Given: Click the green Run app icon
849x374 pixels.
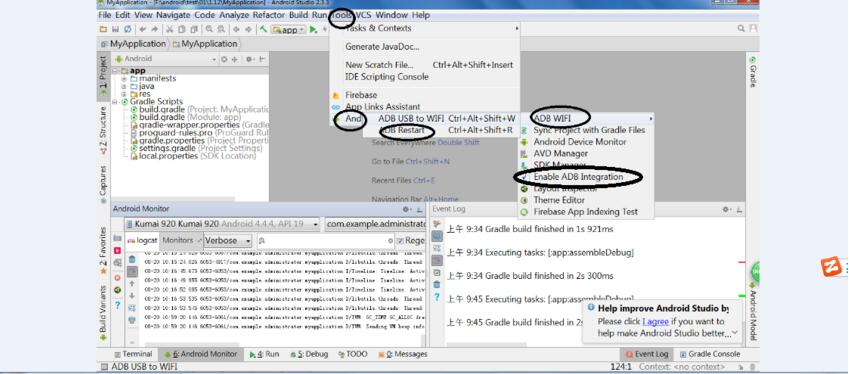Looking at the screenshot, I should coord(314,30).
